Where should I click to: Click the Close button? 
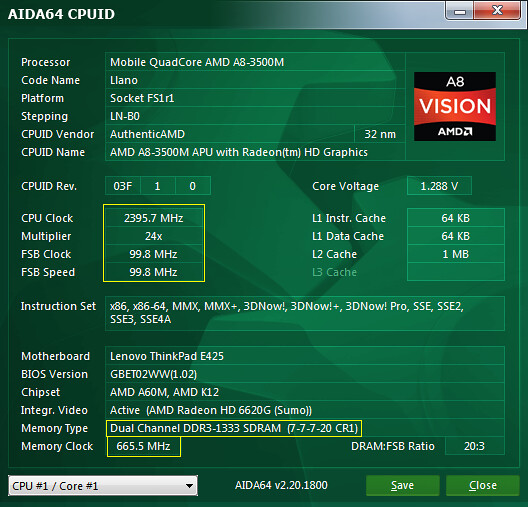[x=483, y=485]
